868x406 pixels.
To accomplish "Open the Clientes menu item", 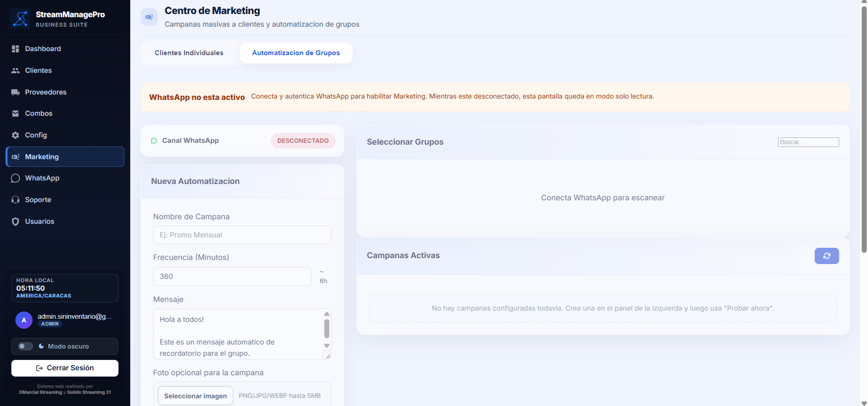I will [65, 71].
